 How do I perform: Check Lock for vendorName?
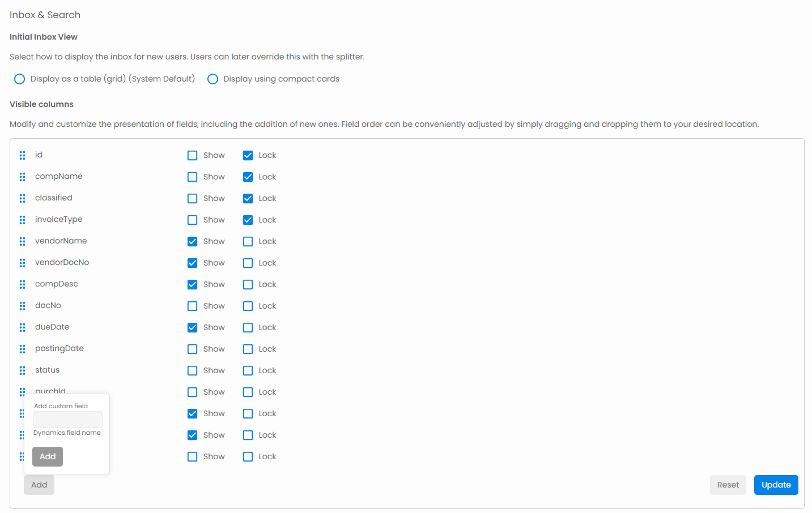click(248, 241)
